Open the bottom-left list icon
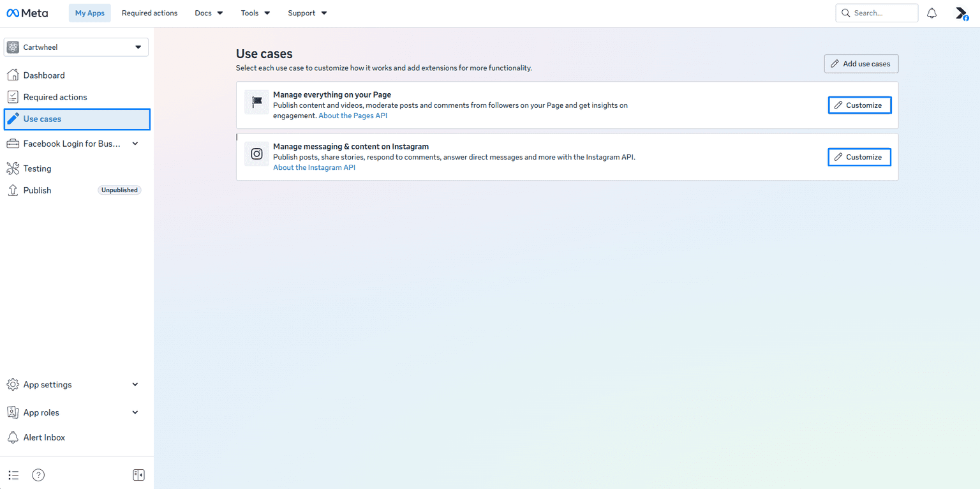The width and height of the screenshot is (980, 489). click(x=13, y=475)
